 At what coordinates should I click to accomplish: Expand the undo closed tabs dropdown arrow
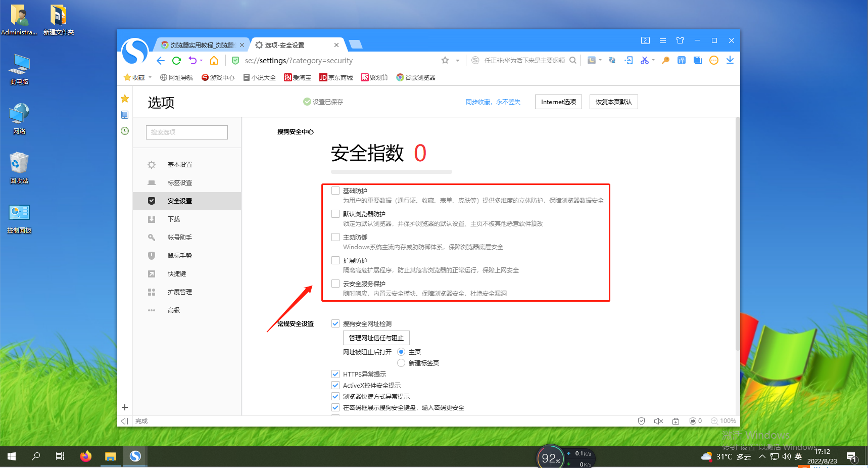pos(201,61)
